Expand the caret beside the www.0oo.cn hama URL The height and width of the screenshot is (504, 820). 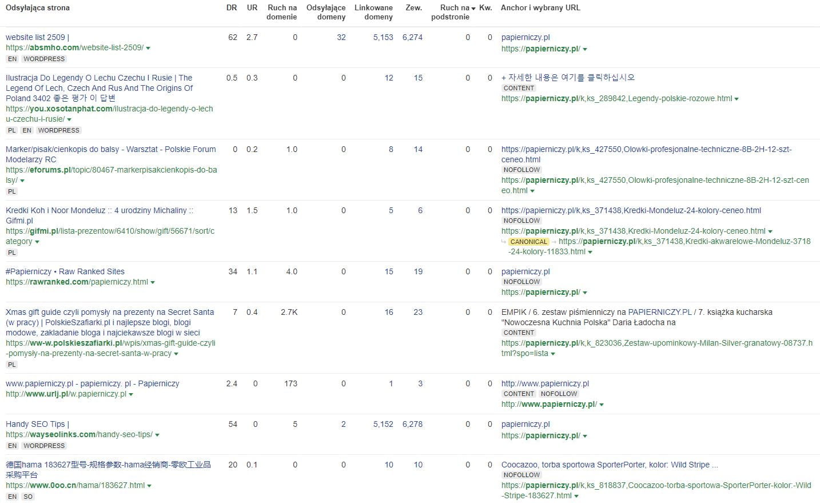pos(149,486)
